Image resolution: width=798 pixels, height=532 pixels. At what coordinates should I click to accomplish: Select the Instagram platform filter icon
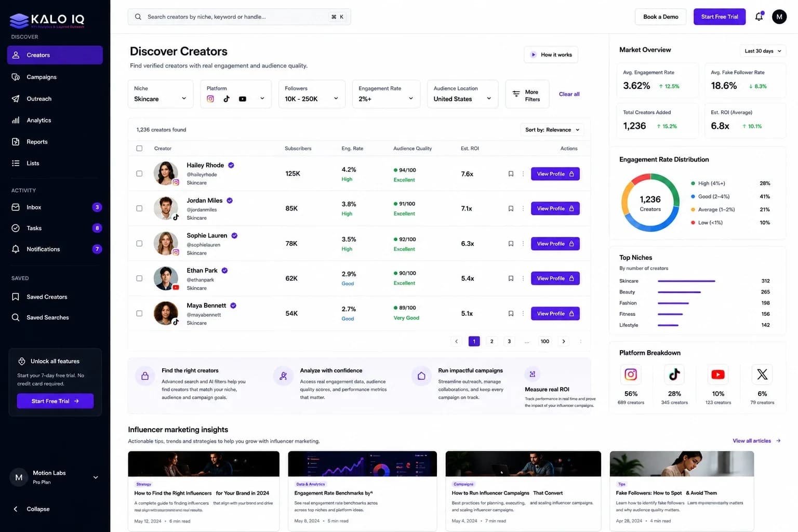[210, 99]
